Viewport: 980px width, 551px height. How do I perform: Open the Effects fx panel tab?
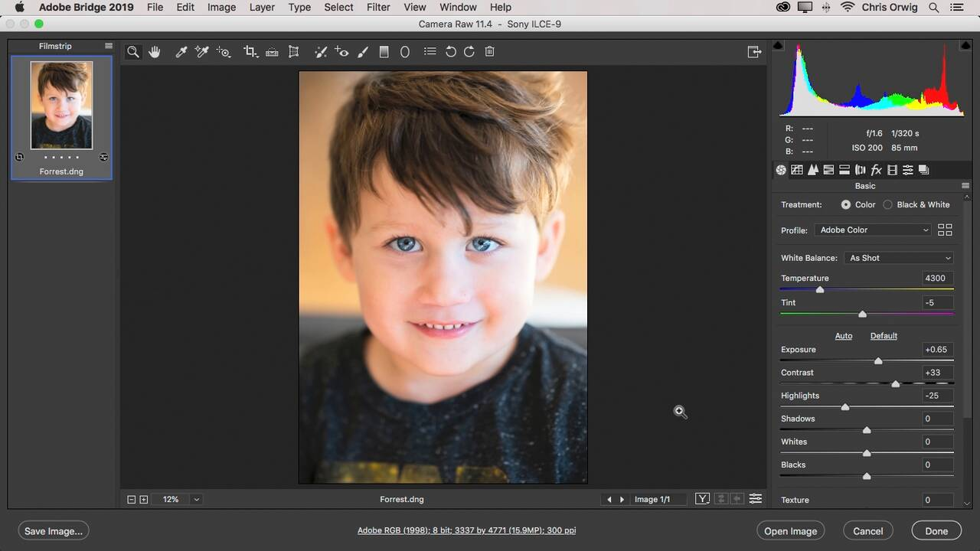[x=876, y=170]
